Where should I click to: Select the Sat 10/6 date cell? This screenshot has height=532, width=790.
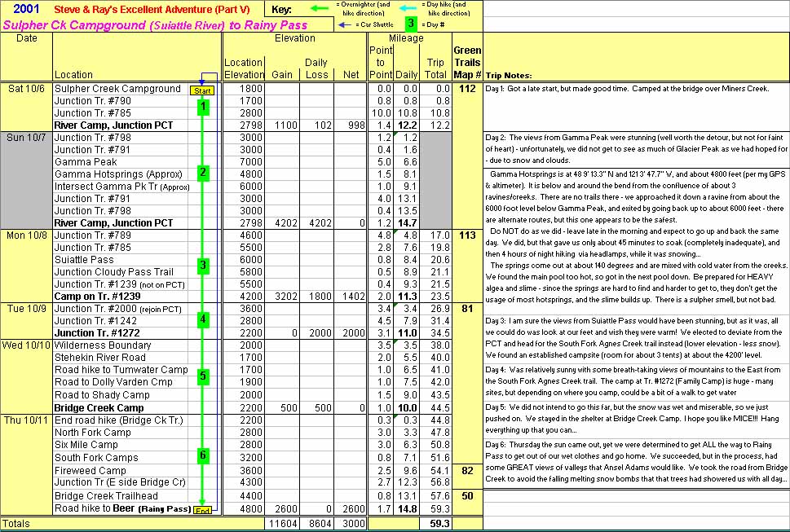click(27, 89)
